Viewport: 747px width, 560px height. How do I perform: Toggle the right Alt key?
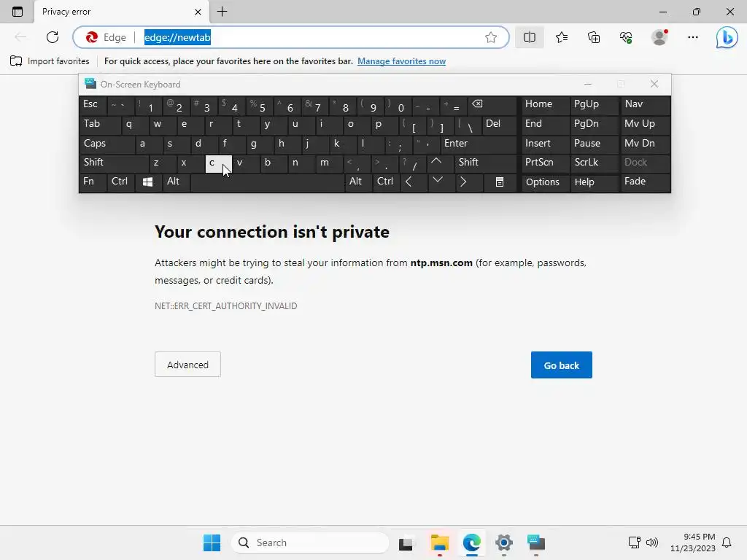coord(357,182)
